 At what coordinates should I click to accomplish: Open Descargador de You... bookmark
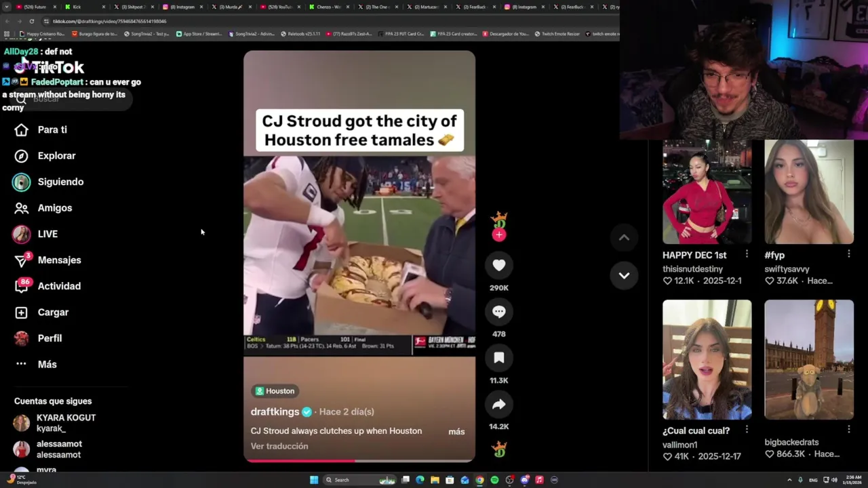click(506, 33)
